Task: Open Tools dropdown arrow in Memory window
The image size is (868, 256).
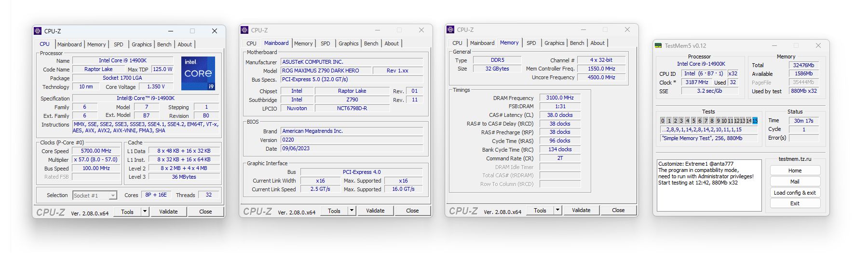Action: (x=557, y=210)
